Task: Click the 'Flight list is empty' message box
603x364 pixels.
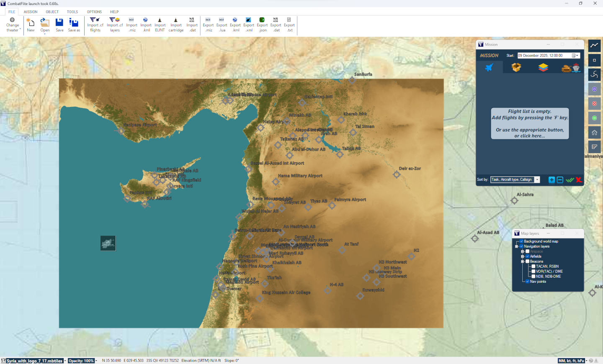Action: tap(530, 123)
